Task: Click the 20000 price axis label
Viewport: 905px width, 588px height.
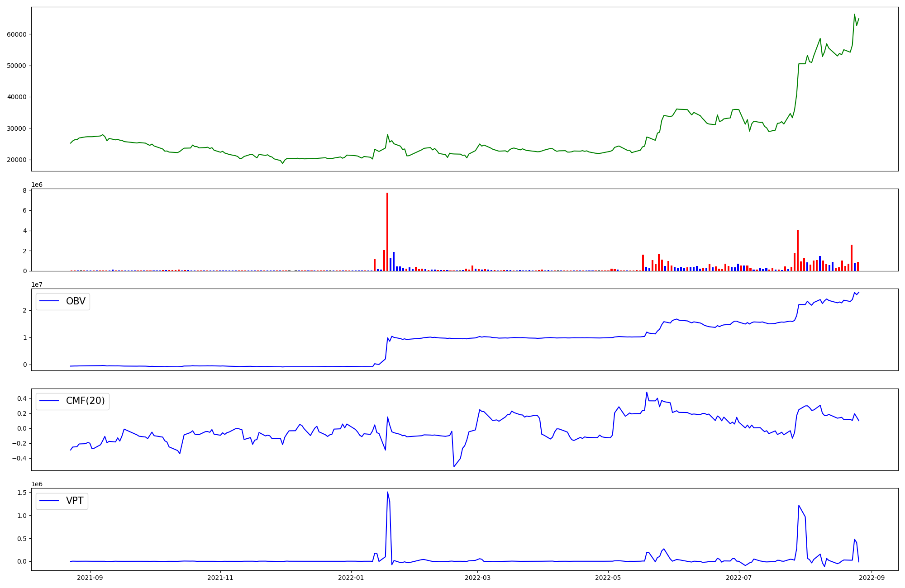Action: tap(17, 160)
